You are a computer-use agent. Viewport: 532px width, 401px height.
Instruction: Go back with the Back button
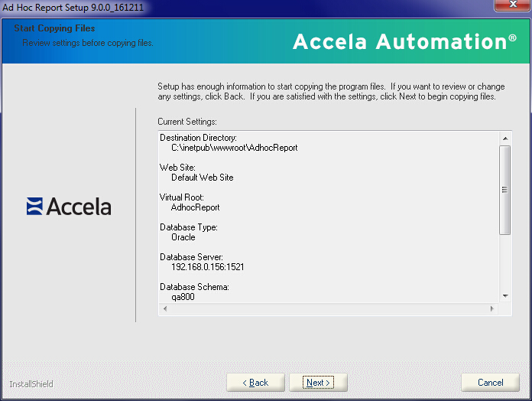pos(255,383)
